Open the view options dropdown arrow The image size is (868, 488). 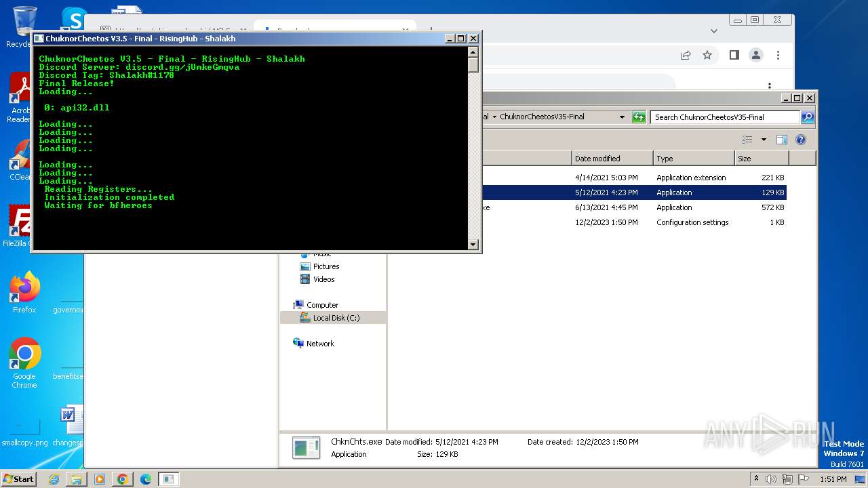[x=764, y=140]
